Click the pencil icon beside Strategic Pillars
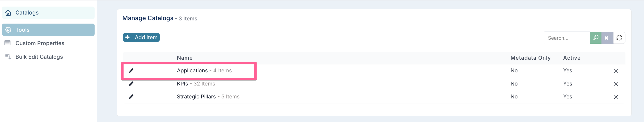The image size is (644, 122). [x=131, y=97]
